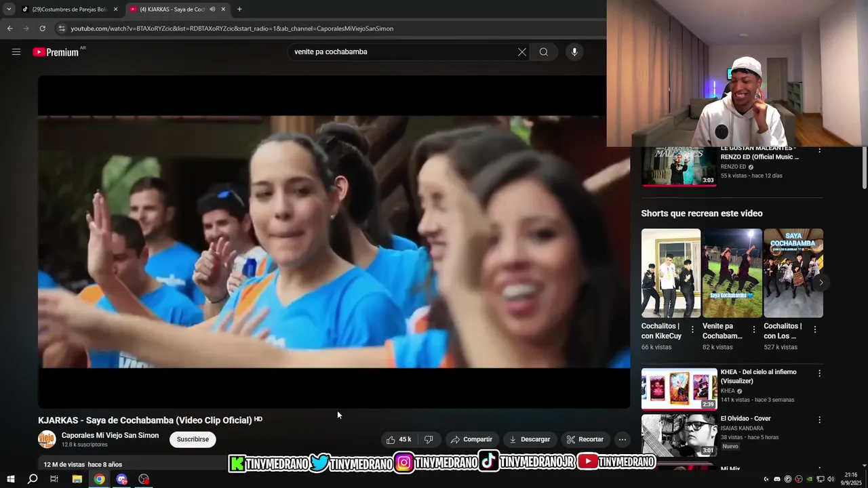Open Caporales Mi Viejo San Simon channel
The image size is (868, 488).
(110, 435)
